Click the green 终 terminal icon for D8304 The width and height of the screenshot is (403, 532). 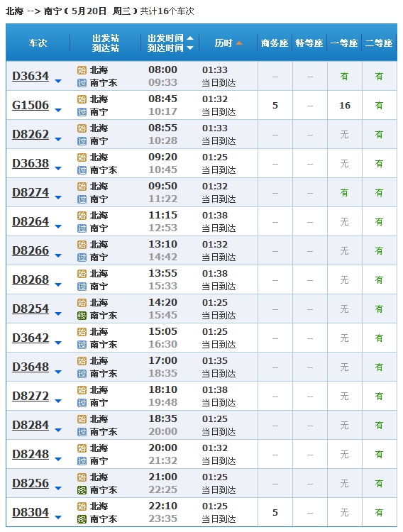coord(82,519)
